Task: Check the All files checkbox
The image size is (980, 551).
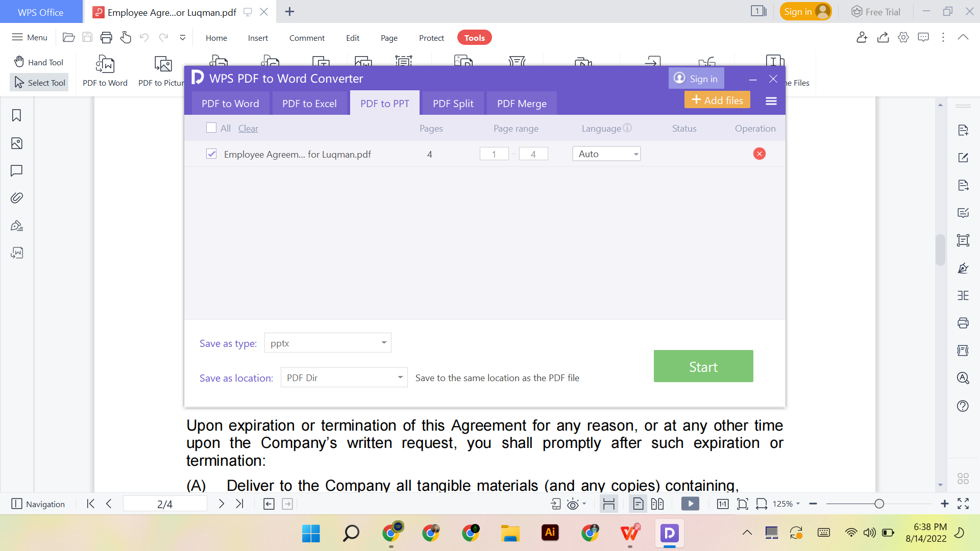Action: [211, 128]
